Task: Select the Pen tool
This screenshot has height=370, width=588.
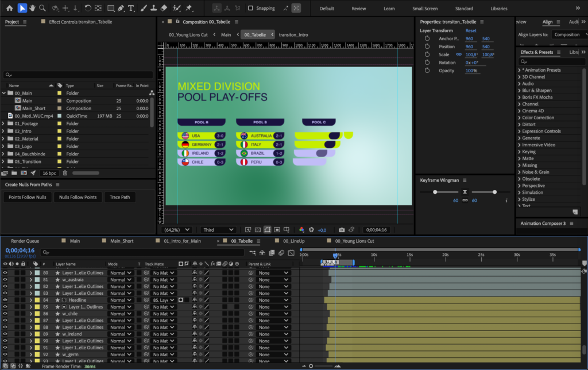Action: pyautogui.click(x=121, y=8)
